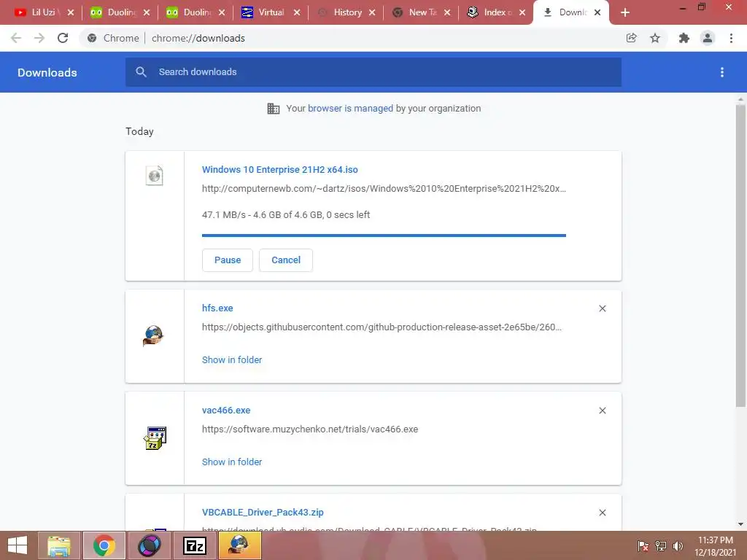This screenshot has width=747, height=560.
Task: Open Chrome's three-dot main menu
Action: click(731, 38)
